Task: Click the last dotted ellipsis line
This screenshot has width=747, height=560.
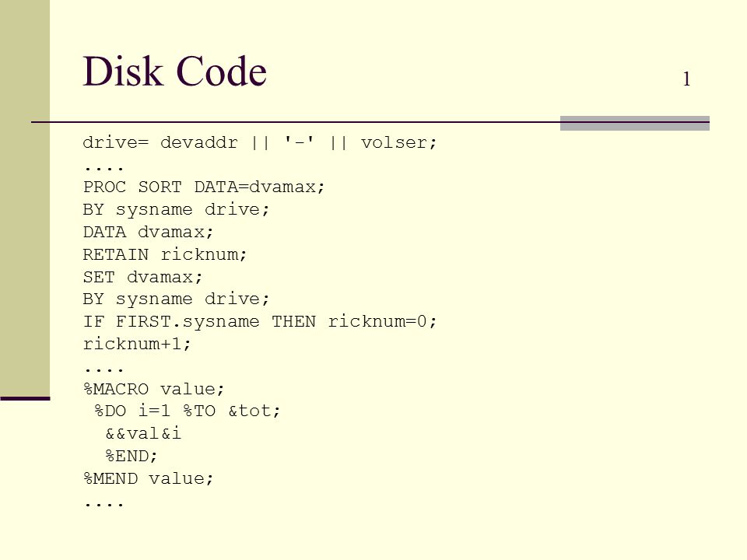Action: coord(103,504)
